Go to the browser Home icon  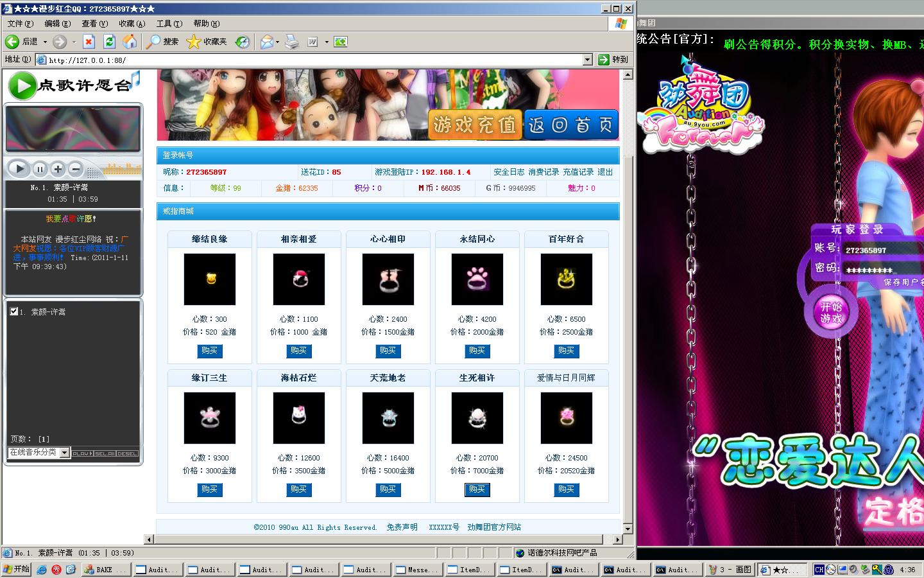coord(130,42)
